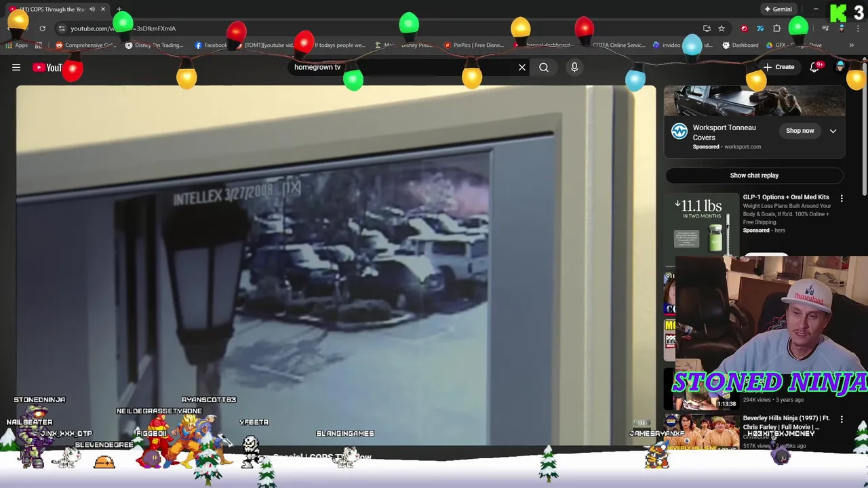Click the video player showing security footage
868x488 pixels.
(x=336, y=264)
